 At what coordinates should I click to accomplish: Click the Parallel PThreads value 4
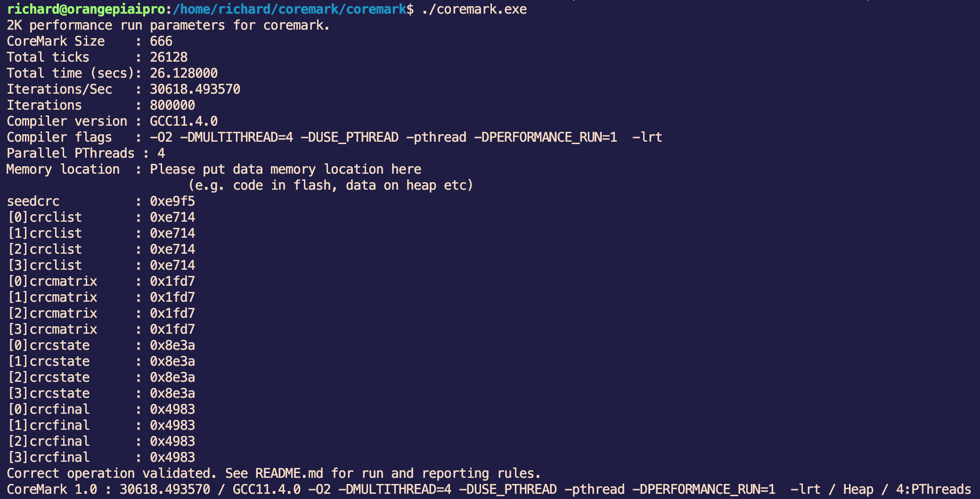click(161, 153)
